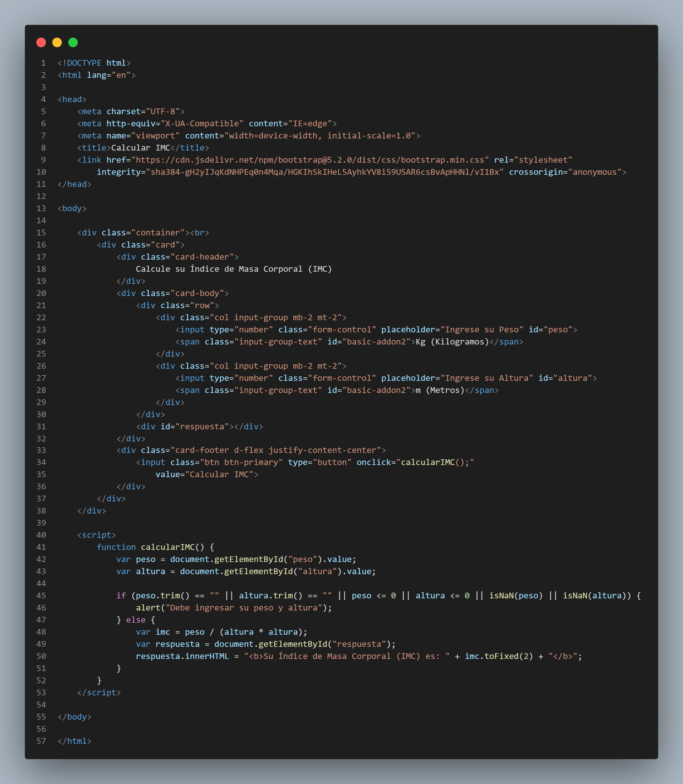The image size is (683, 784).
Task: Click the 'function calcularIMC()' declaration
Action: pyautogui.click(x=151, y=547)
